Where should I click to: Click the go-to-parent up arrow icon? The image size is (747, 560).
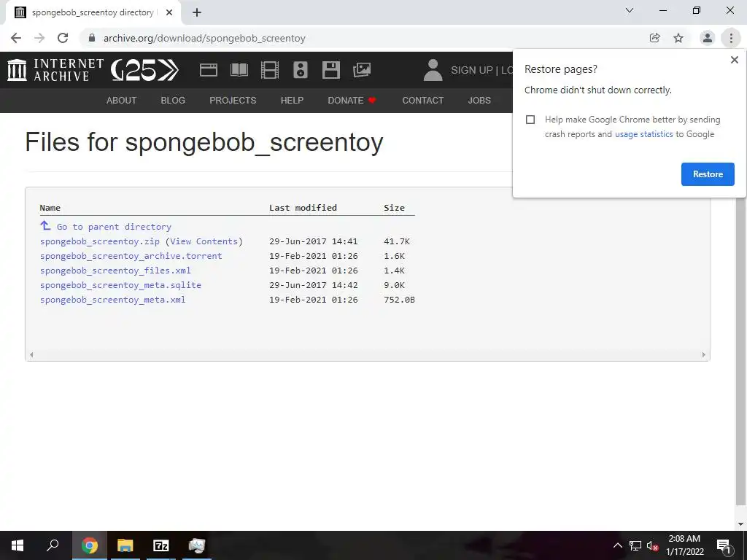click(45, 225)
